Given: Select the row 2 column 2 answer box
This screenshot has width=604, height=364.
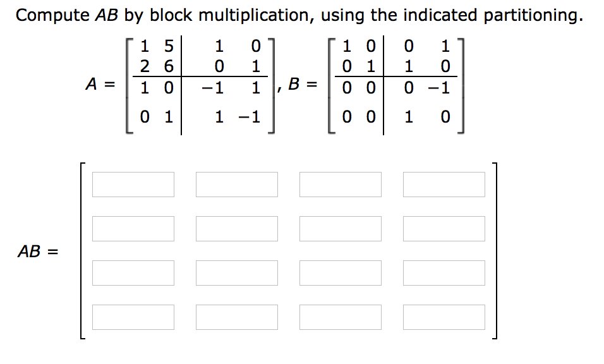Looking at the screenshot, I should point(237,229).
